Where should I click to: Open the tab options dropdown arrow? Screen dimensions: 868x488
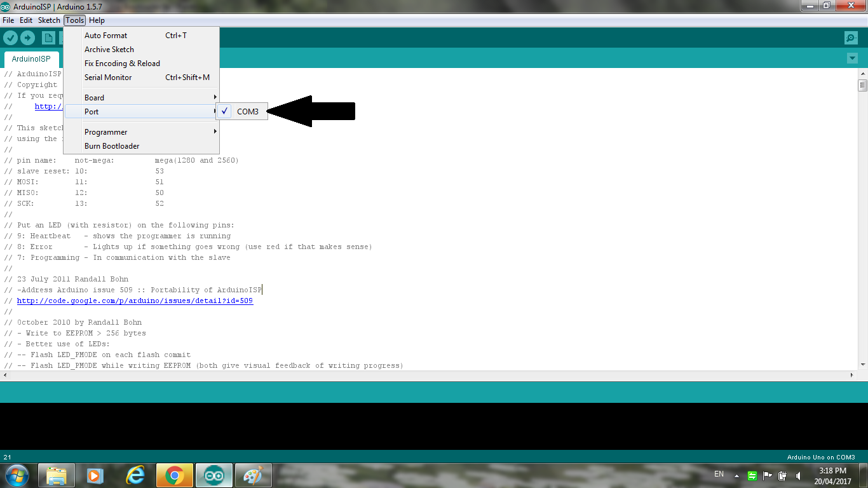[852, 58]
